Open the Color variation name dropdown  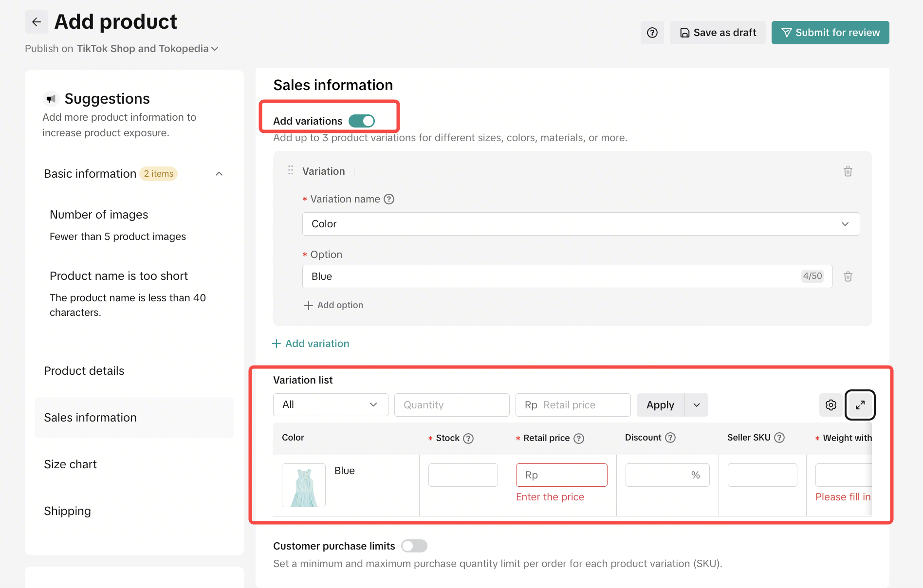click(581, 224)
